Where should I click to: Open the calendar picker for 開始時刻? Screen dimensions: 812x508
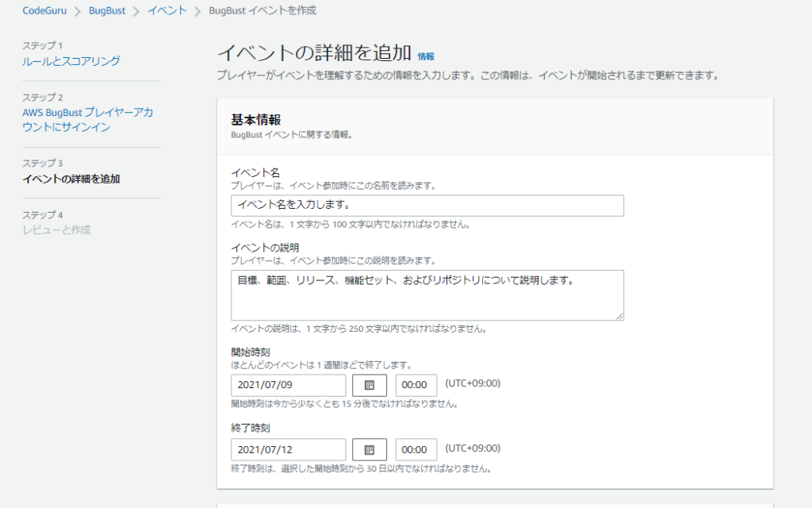[369, 385]
